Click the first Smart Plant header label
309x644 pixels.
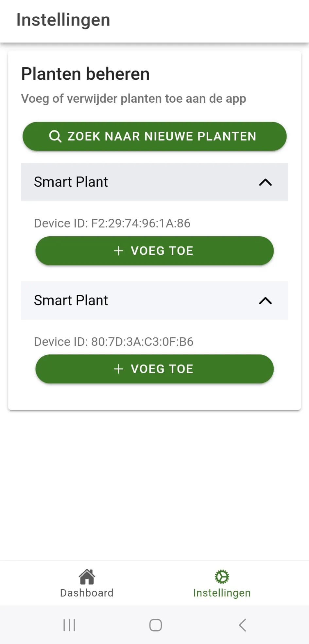click(x=71, y=182)
